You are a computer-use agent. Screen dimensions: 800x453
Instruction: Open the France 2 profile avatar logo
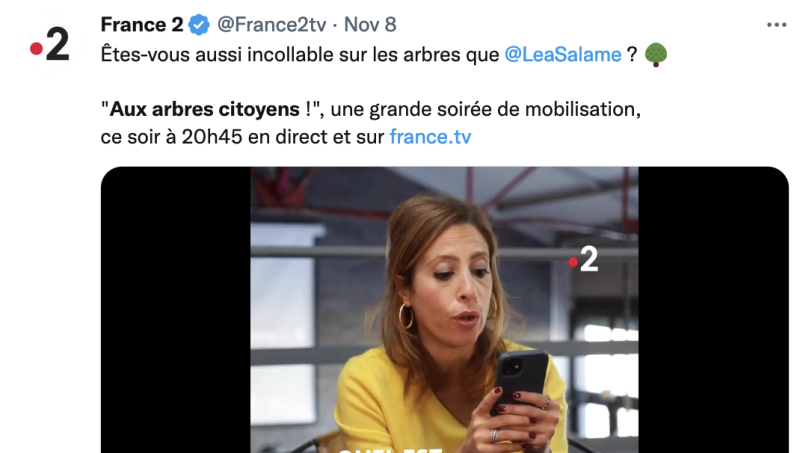point(50,45)
